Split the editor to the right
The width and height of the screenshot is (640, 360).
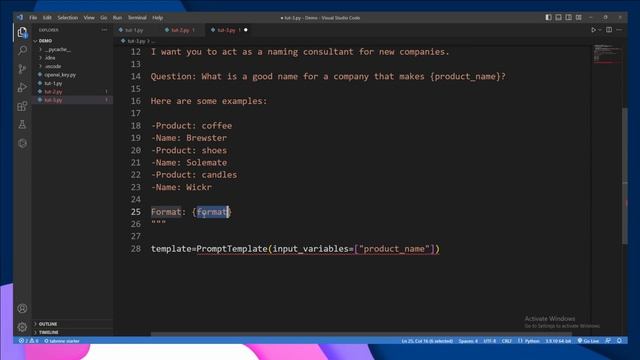coord(609,30)
